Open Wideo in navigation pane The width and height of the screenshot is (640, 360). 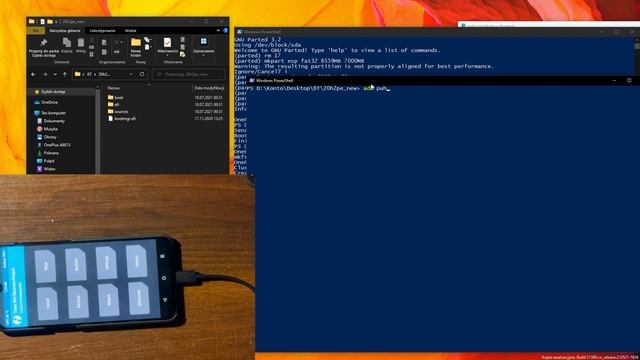point(49,169)
